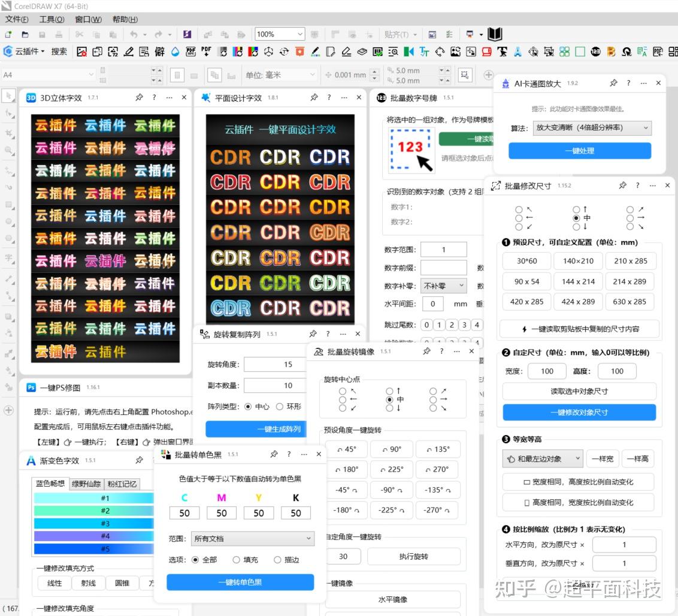Switch to the 粉红记忆 tab
Screen dimensions: 678x616
122,484
